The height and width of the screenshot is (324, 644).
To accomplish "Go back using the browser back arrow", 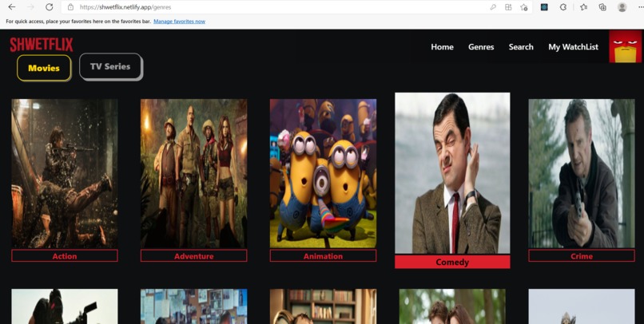I will coord(12,7).
